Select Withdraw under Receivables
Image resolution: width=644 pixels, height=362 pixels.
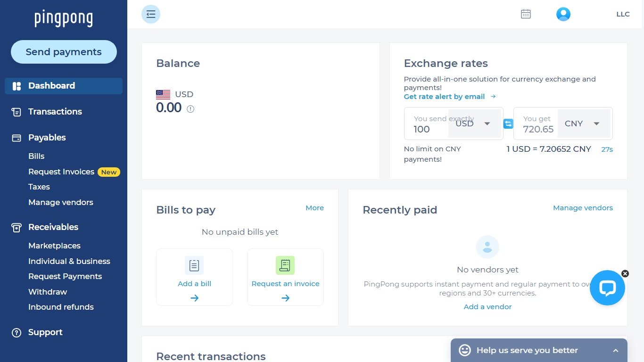(48, 292)
